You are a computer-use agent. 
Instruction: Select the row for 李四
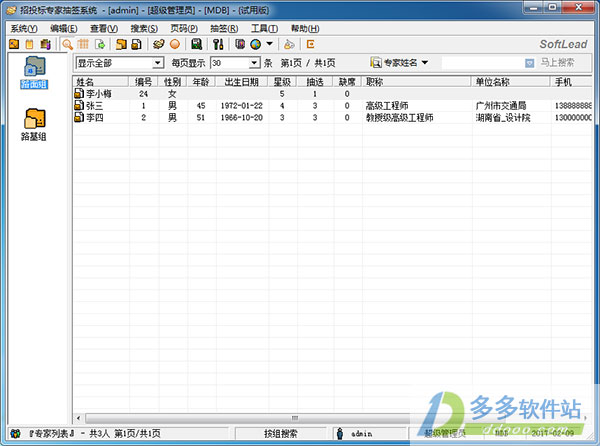[x=333, y=117]
